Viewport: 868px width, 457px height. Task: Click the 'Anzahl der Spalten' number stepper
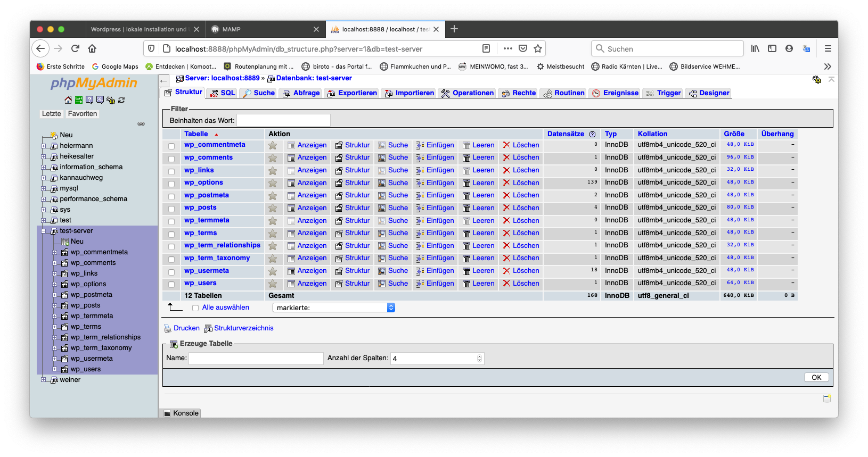pyautogui.click(x=479, y=359)
